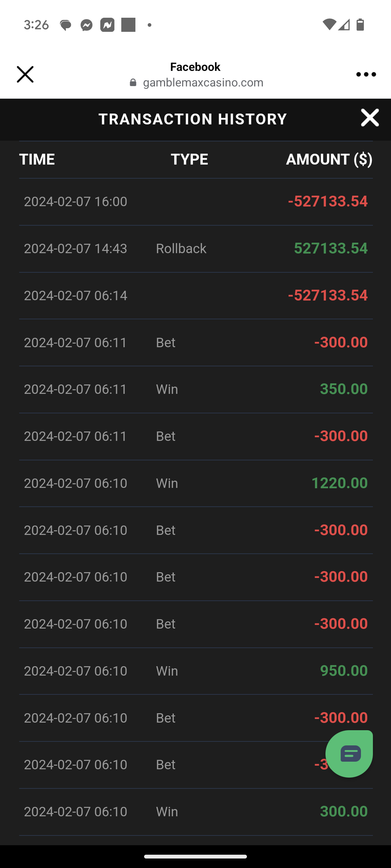Viewport: 391px width, 868px height.
Task: Close the Transaction History panel
Action: coord(370,118)
